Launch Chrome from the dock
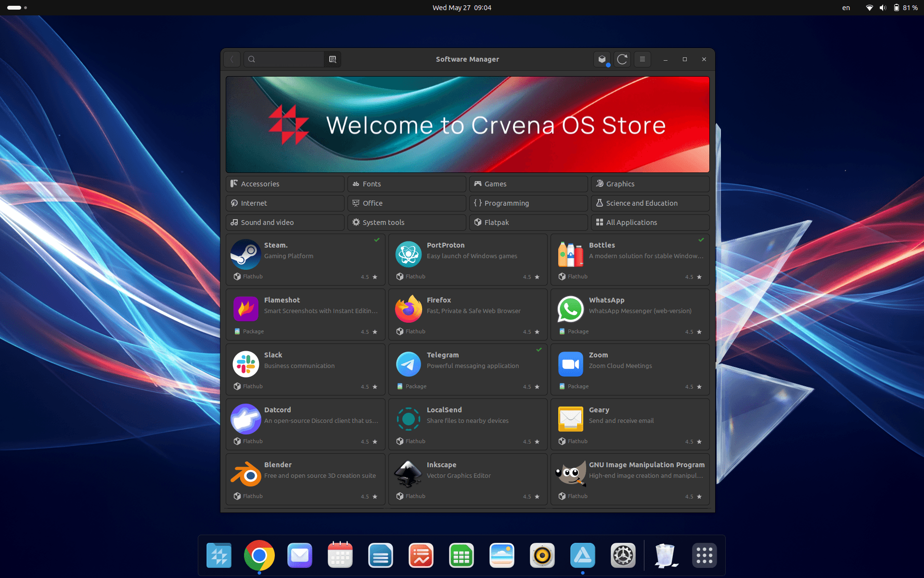Image resolution: width=924 pixels, height=578 pixels. tap(259, 556)
